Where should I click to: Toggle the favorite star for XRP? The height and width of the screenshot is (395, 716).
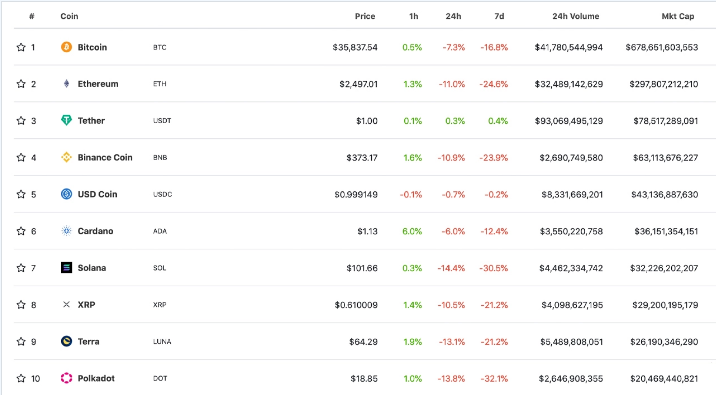[21, 305]
